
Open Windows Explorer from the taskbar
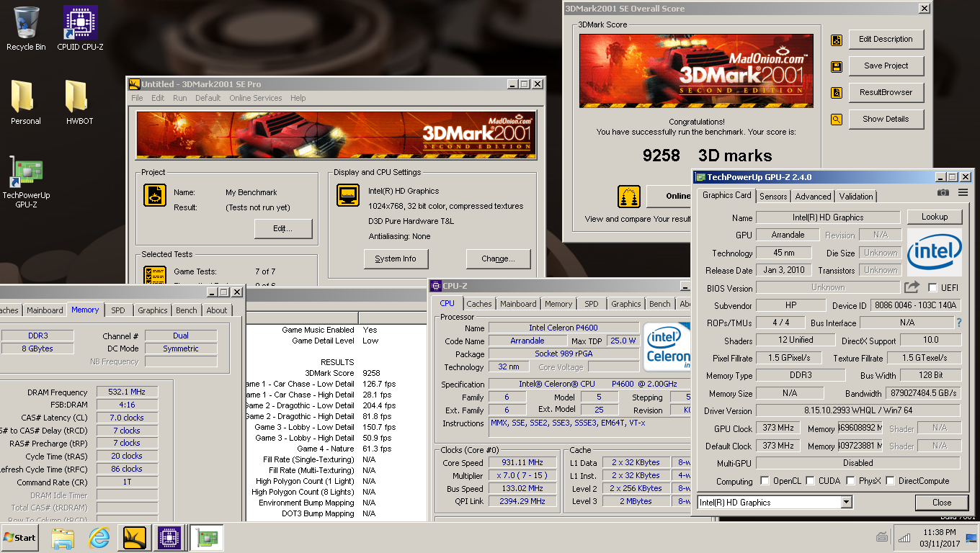(63, 537)
